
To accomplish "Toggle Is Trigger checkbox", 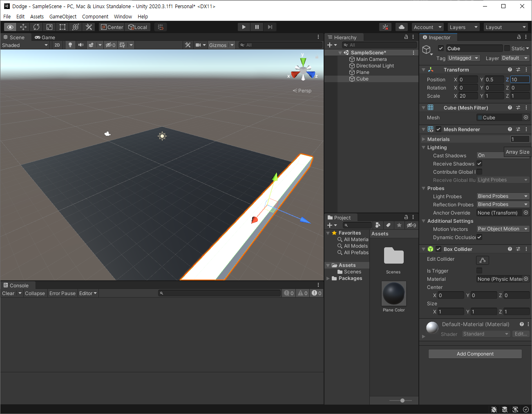I will (479, 271).
